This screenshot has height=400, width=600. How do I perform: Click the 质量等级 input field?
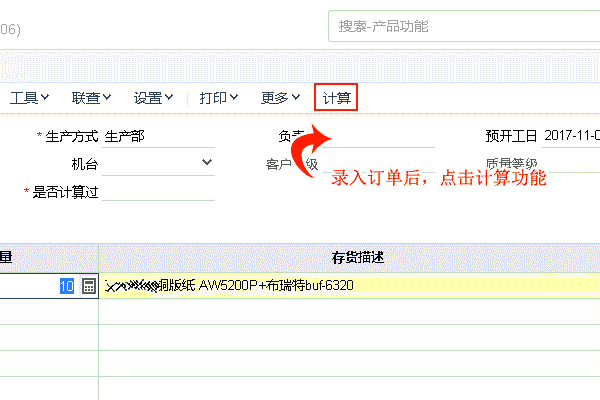[x=572, y=163]
